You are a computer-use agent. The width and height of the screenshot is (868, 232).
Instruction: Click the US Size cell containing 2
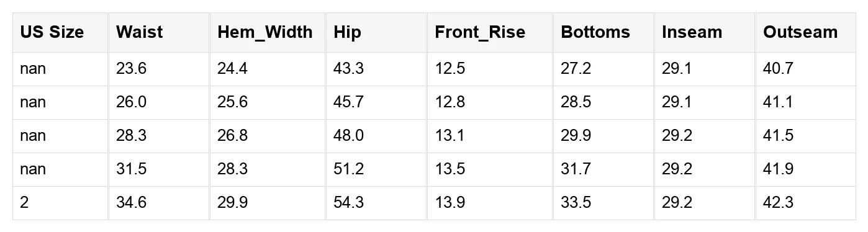coord(60,203)
